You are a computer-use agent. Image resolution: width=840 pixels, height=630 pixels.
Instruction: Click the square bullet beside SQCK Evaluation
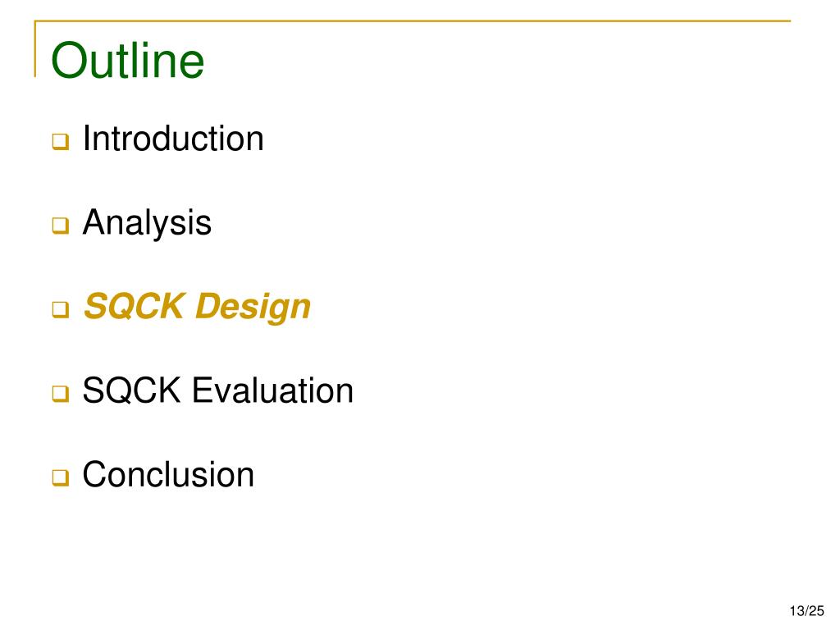[61, 394]
